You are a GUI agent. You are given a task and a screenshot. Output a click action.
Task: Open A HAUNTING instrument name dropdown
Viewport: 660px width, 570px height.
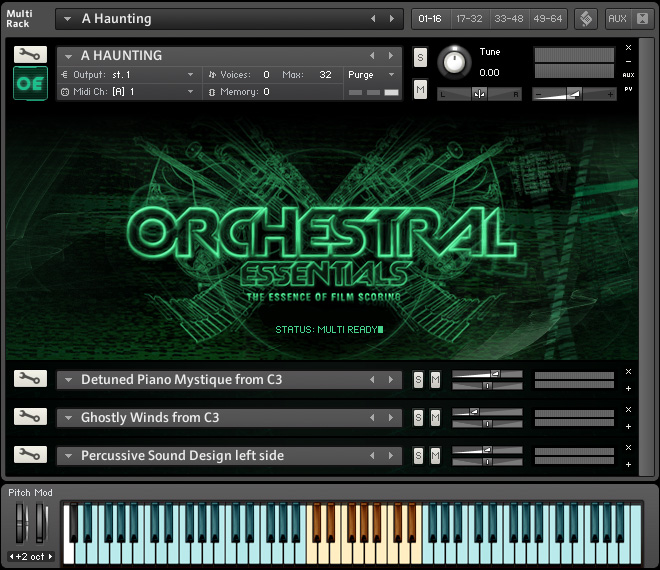click(69, 56)
